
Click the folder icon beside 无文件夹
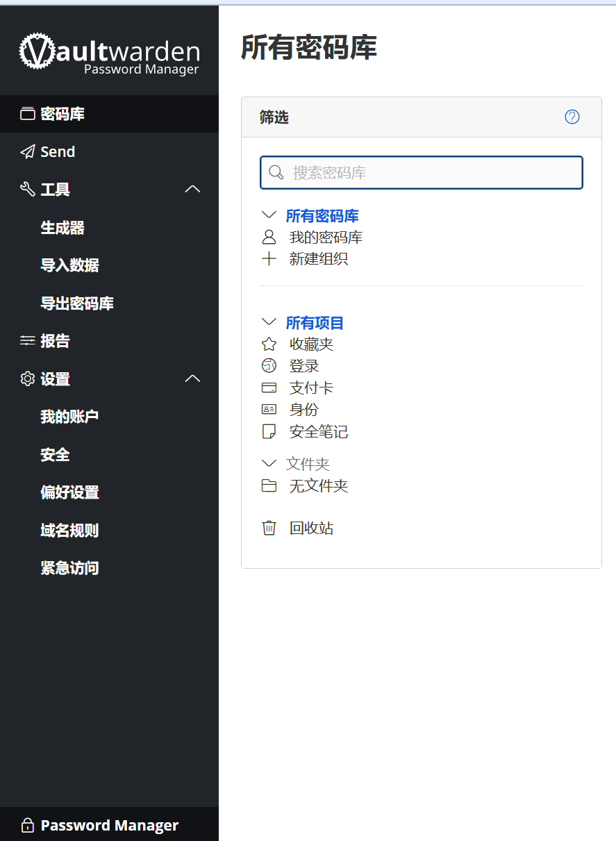click(269, 485)
